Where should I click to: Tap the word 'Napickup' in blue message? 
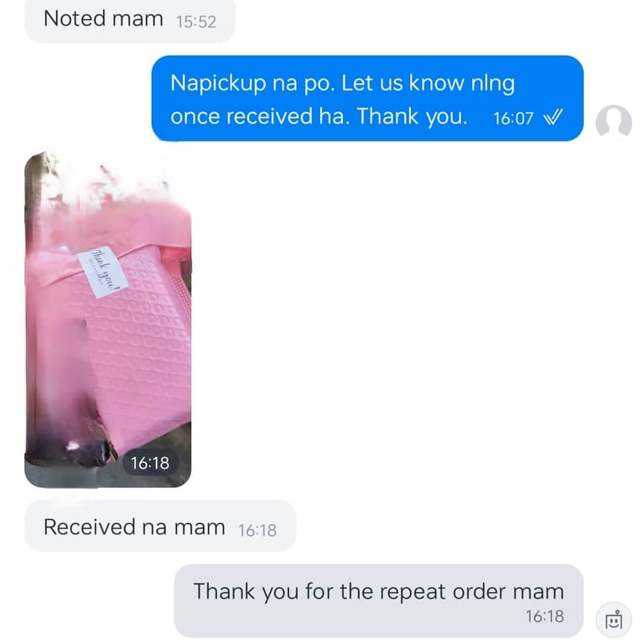point(218,84)
